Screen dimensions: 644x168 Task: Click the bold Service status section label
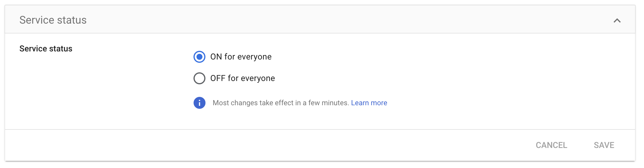point(46,49)
